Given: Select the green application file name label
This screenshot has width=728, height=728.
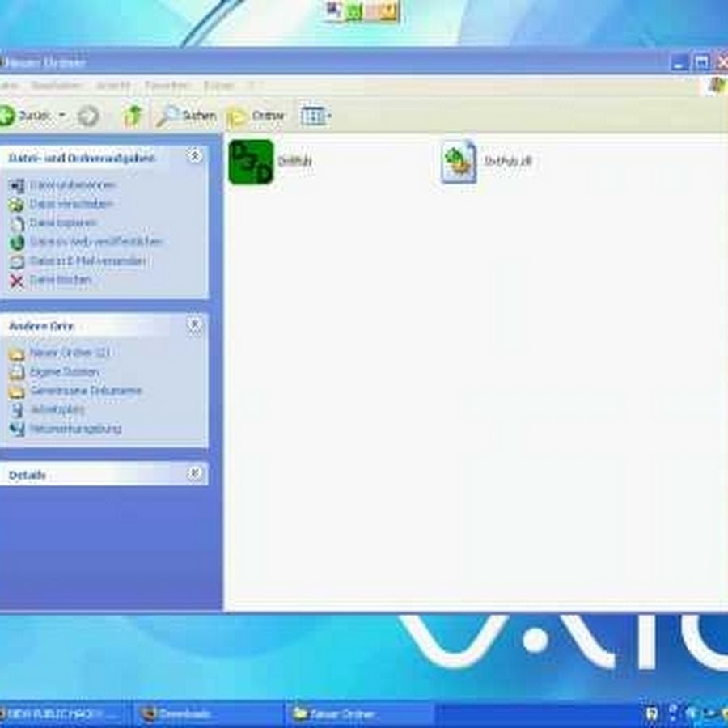Looking at the screenshot, I should tap(294, 161).
